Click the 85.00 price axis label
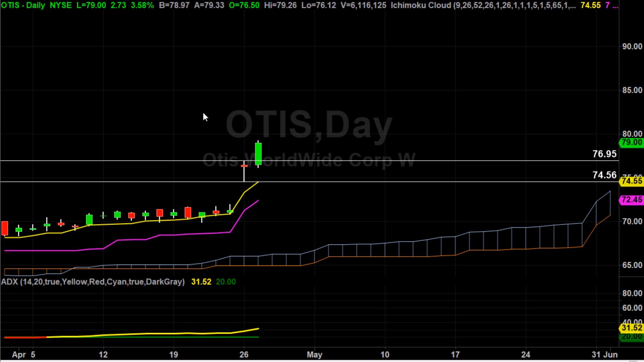 [632, 90]
